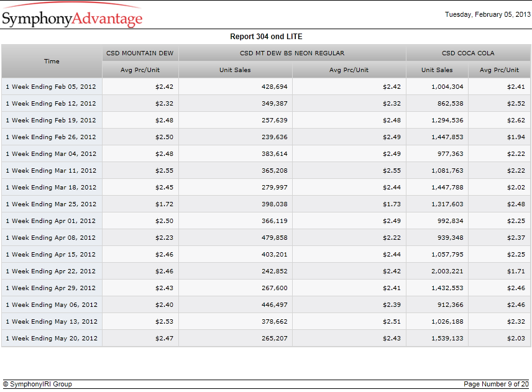The height and width of the screenshot is (392, 532).
Task: Click the CSD MOUNTAIN DEW column group header
Action: (140, 53)
